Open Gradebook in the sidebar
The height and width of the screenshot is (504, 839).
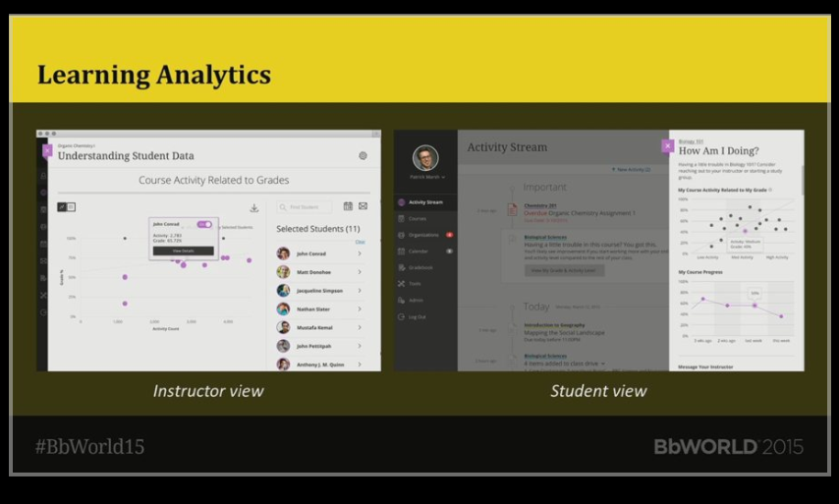tap(419, 266)
